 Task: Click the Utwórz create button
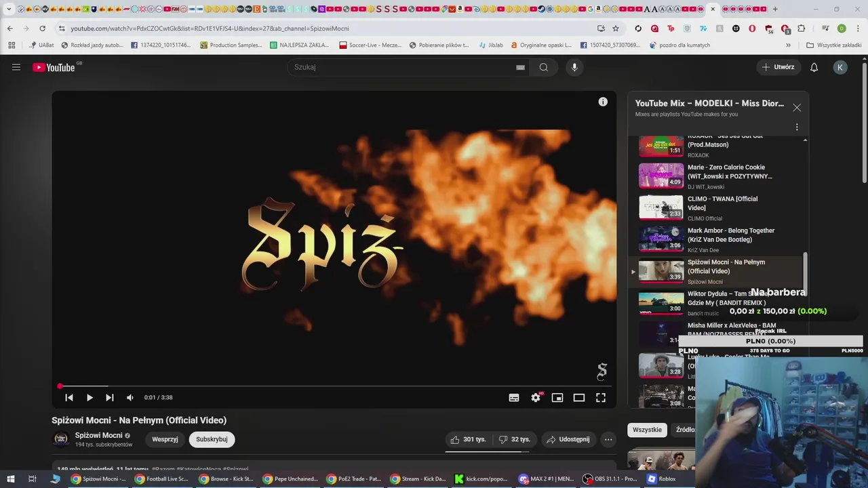coord(778,67)
